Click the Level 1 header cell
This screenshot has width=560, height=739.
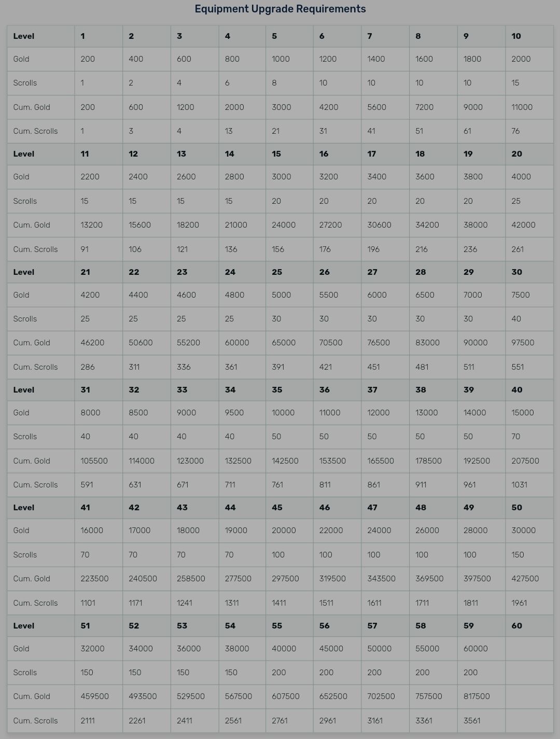83,36
